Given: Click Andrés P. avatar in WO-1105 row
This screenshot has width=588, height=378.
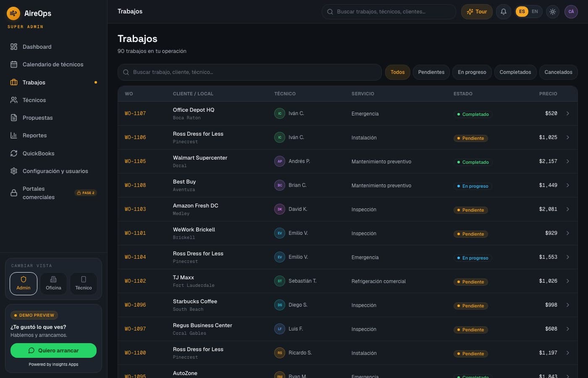Looking at the screenshot, I should [280, 161].
